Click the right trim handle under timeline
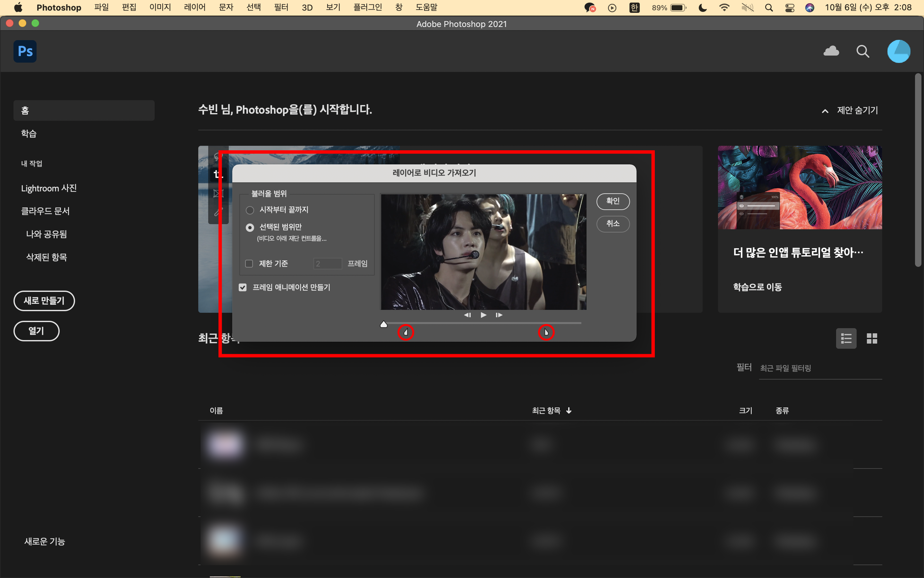Image resolution: width=924 pixels, height=578 pixels. click(546, 332)
